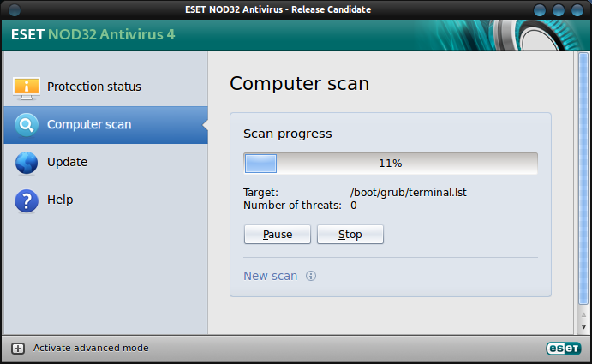Image resolution: width=592 pixels, height=364 pixels.
Task: Click the Scan progress heading
Action: 287,134
